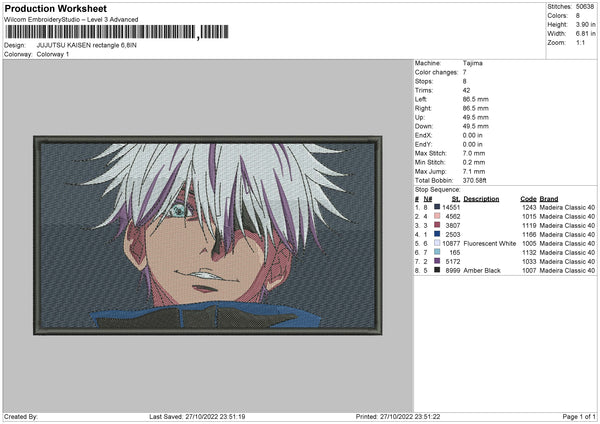Screen dimensions: 600x424
Task: Click the Left value 86.5 mm
Action: pyautogui.click(x=476, y=99)
